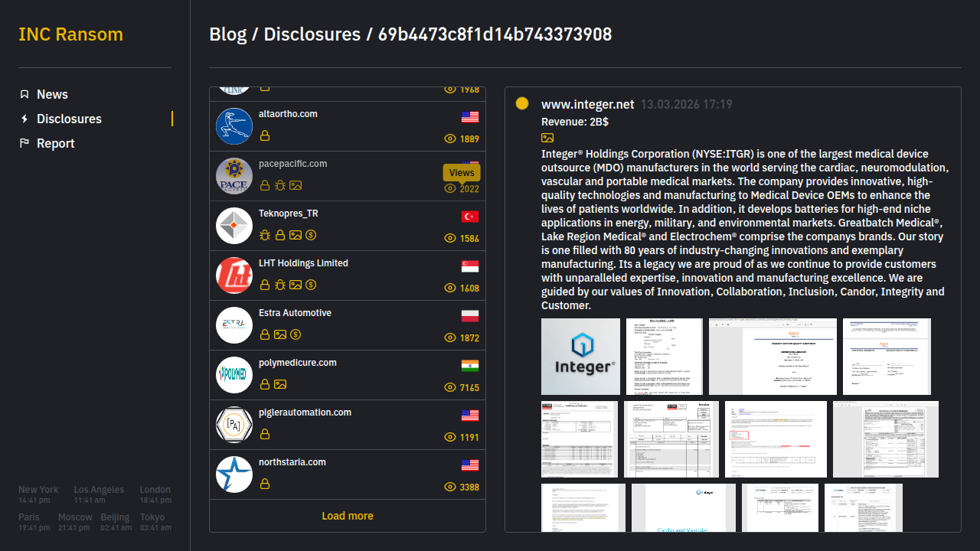Click the INC Ransom site title
The height and width of the screenshot is (551, 980).
[x=70, y=34]
